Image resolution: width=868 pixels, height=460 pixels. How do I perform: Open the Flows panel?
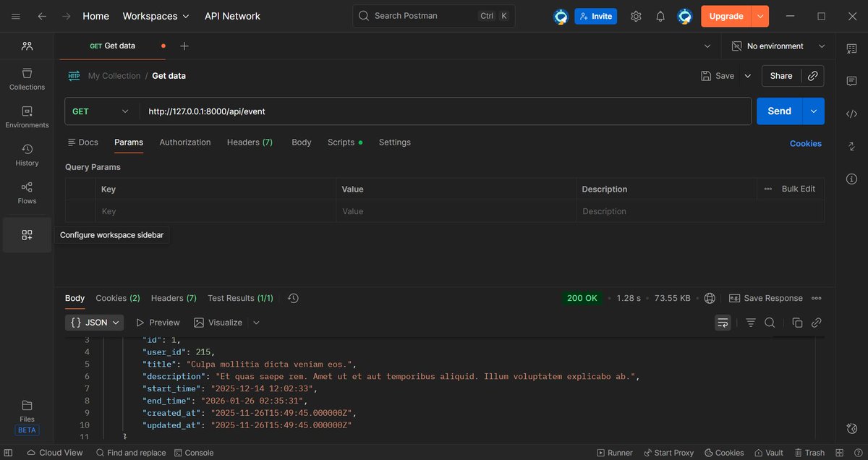pyautogui.click(x=26, y=193)
